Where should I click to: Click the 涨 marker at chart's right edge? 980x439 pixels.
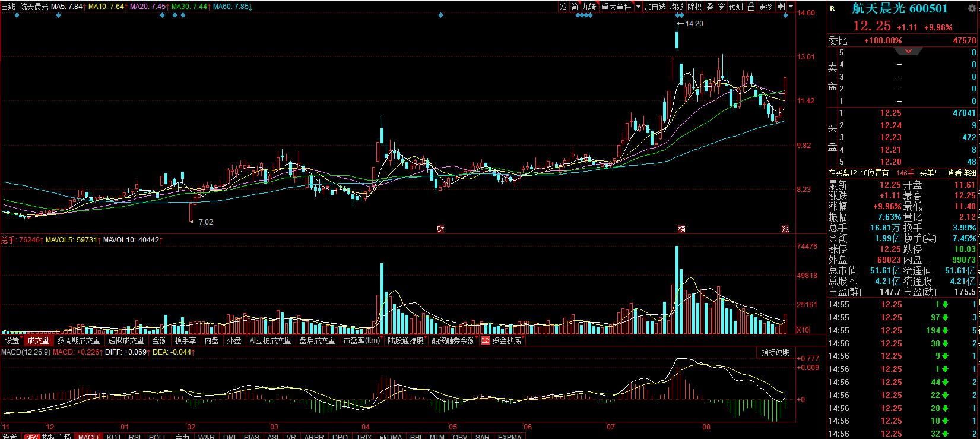[x=785, y=229]
